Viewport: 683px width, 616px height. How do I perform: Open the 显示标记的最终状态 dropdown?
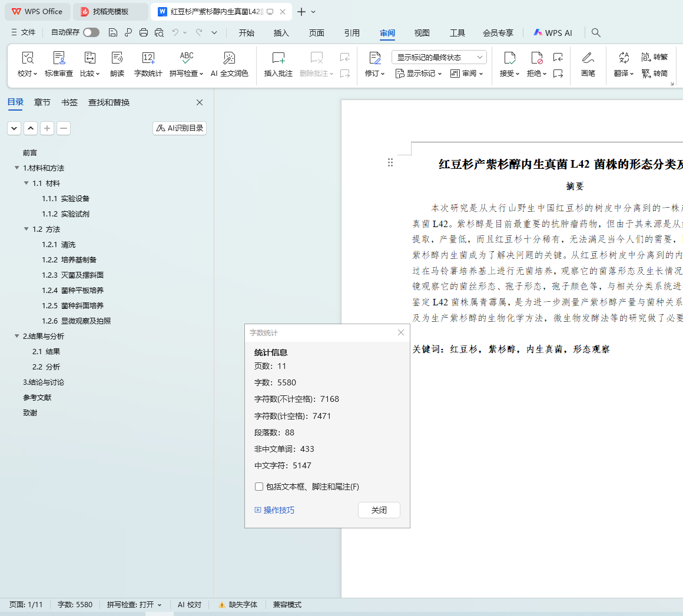[439, 57]
